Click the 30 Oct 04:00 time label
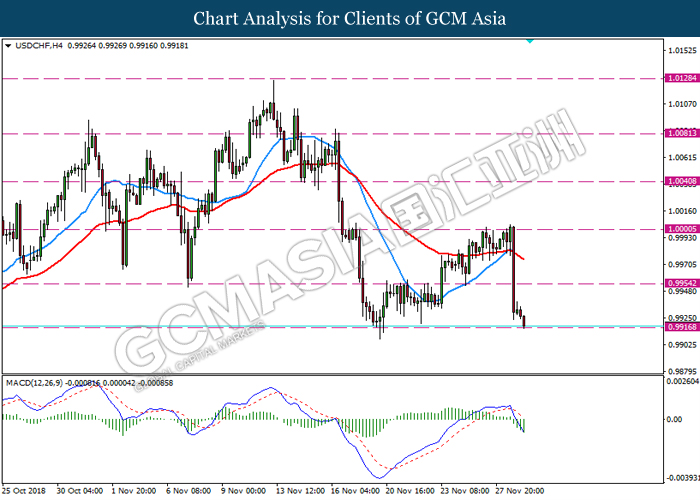This screenshot has width=700, height=500. pyautogui.click(x=79, y=491)
